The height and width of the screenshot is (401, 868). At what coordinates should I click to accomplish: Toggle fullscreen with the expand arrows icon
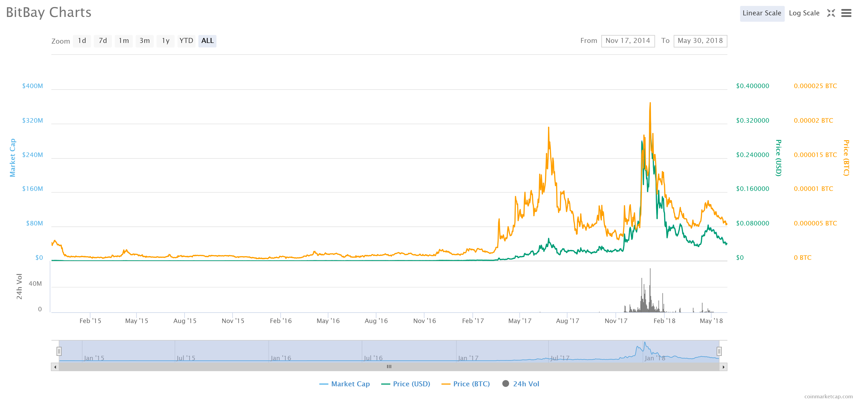831,13
